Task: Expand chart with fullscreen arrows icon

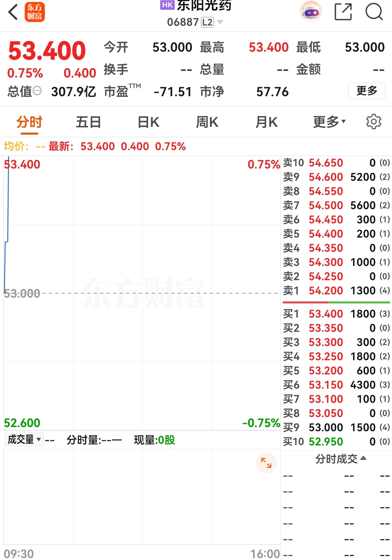Action: pos(266,463)
